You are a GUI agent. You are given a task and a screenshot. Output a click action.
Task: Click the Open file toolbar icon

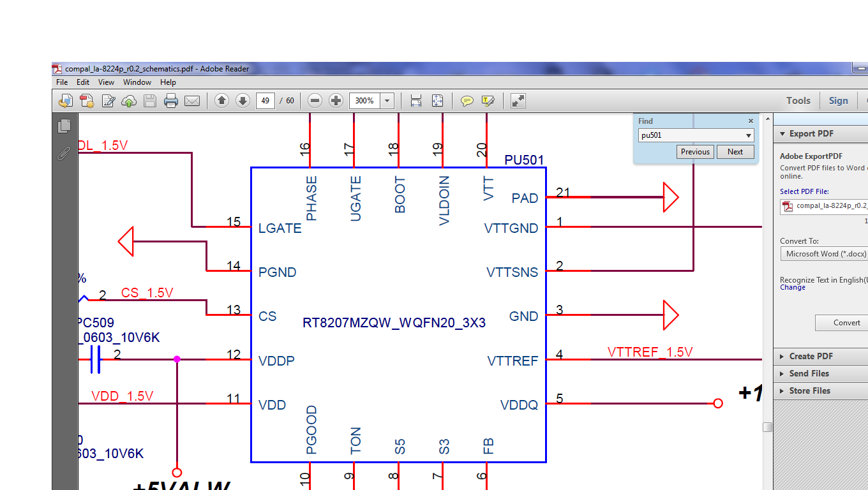coord(65,101)
